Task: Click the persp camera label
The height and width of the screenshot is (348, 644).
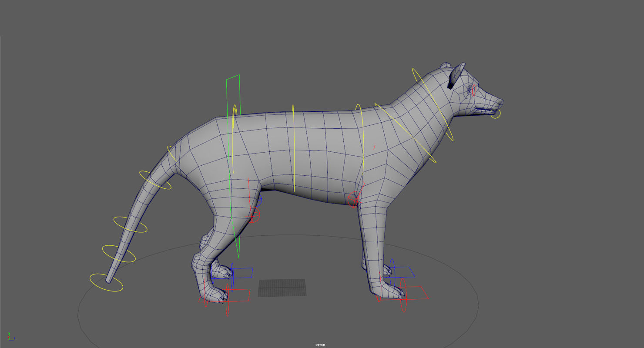Action: (320, 345)
